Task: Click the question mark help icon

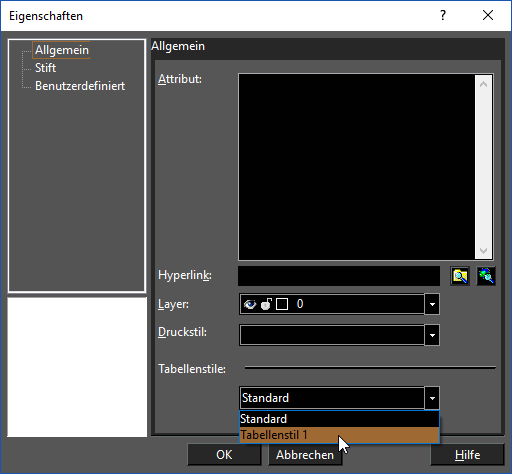Action: tap(443, 15)
